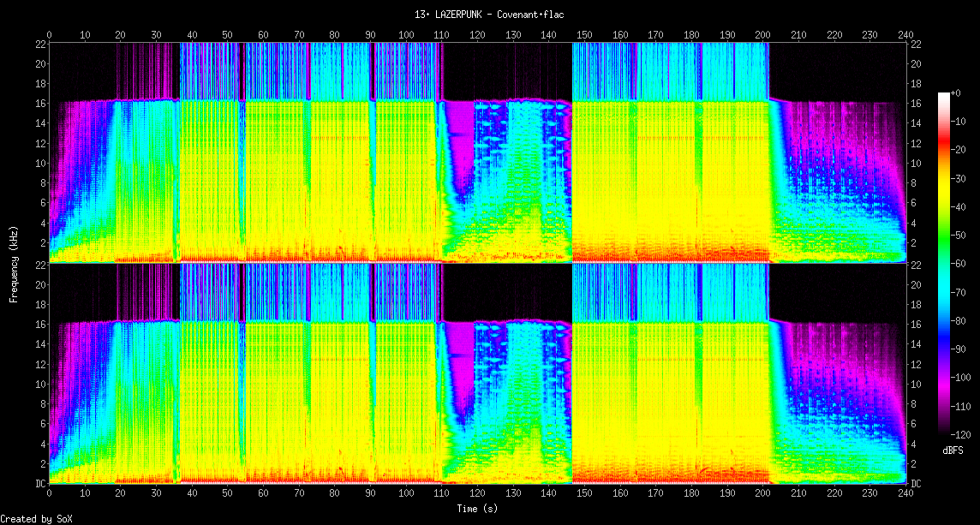Select the 50 second label on the bottom time axis
Image resolution: width=980 pixels, height=525 pixels.
(227, 494)
